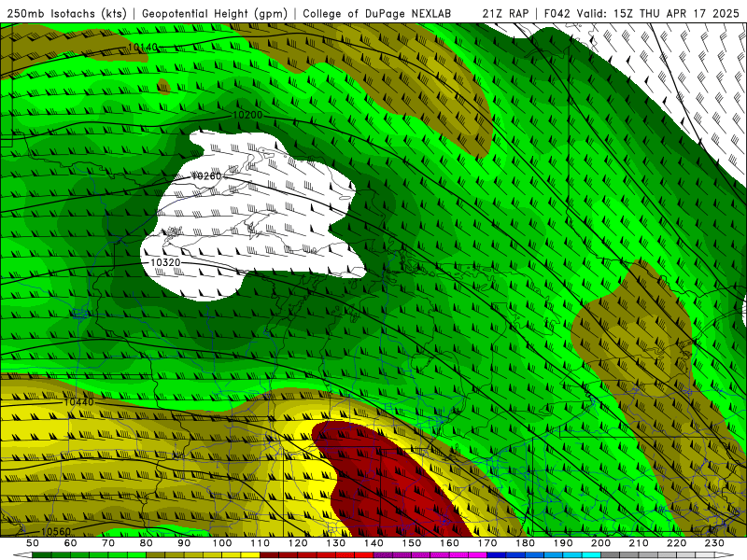Click the 170 knot legend label
The width and height of the screenshot is (747, 560).
click(x=487, y=543)
